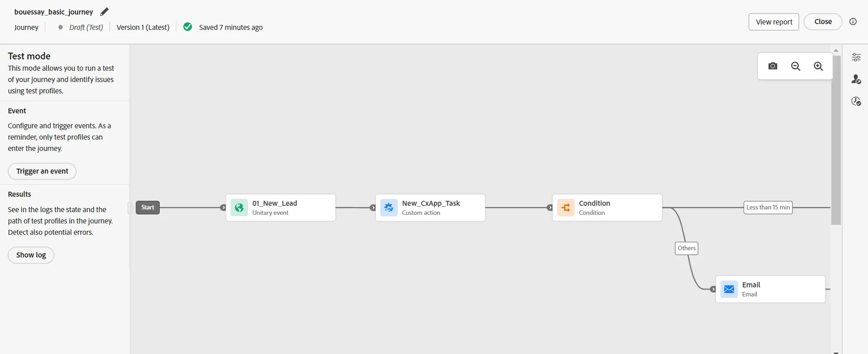This screenshot has width=868, height=354.
Task: Click the pencil icon to rename the journey
Action: pyautogui.click(x=104, y=12)
